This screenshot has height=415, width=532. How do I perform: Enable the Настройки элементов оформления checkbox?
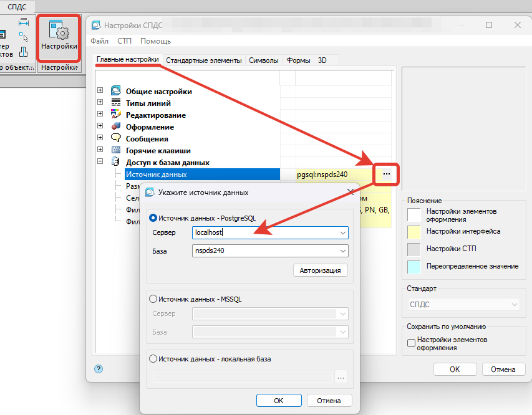[x=411, y=343]
